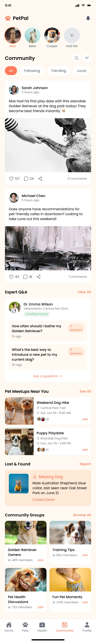Share Michael Chen's post

(x=39, y=277)
